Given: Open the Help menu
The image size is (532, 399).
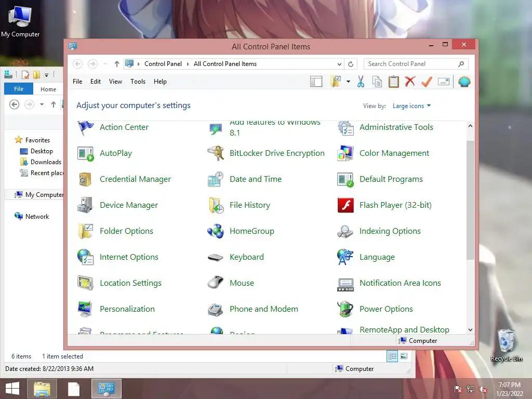Looking at the screenshot, I should (x=160, y=82).
